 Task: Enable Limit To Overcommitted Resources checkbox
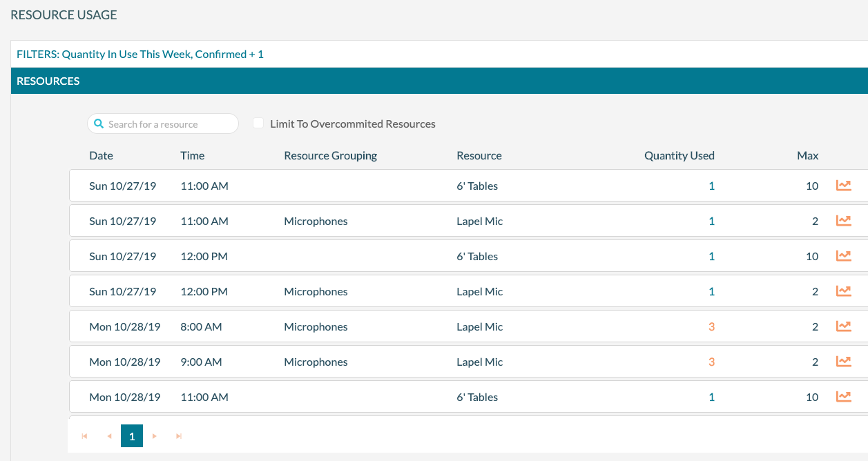(258, 124)
